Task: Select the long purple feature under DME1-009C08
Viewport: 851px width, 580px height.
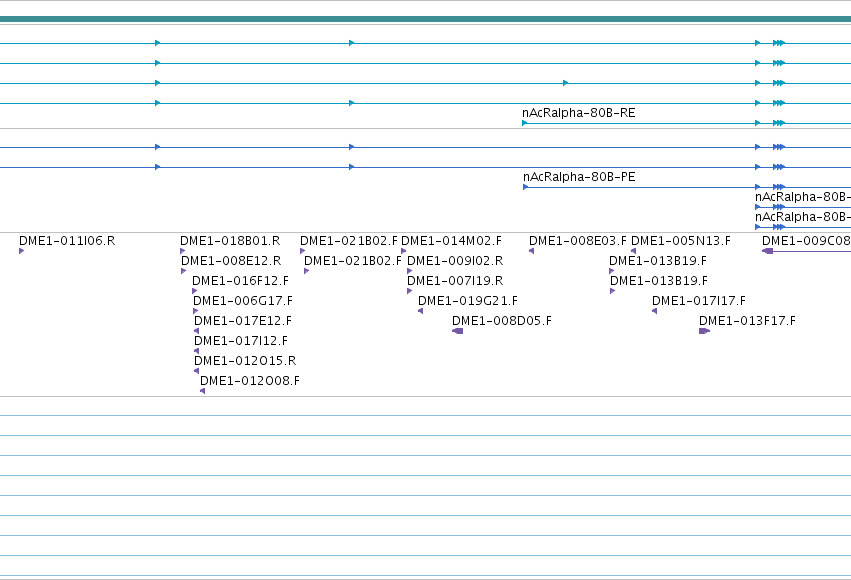Action: (806, 251)
